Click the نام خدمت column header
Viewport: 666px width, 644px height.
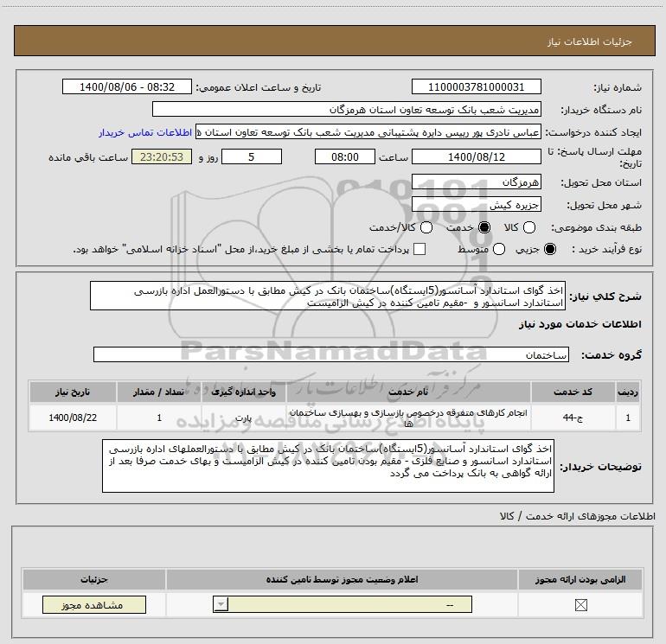pyautogui.click(x=408, y=392)
